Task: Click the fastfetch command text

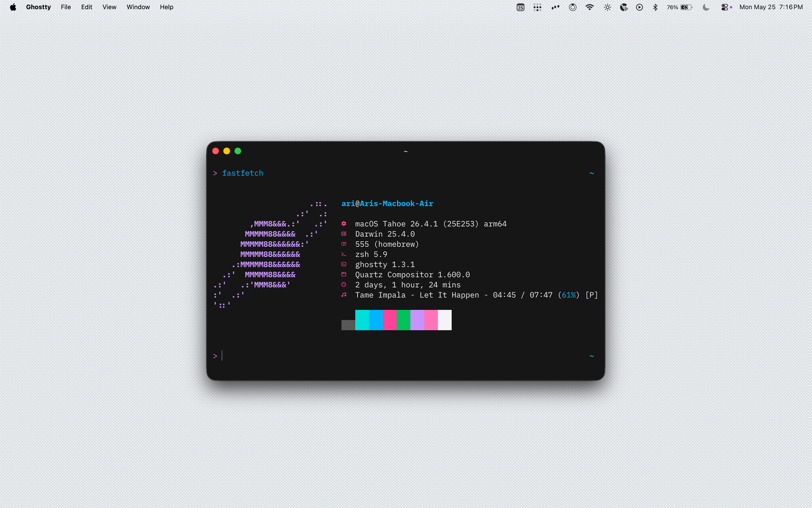Action: click(x=243, y=173)
